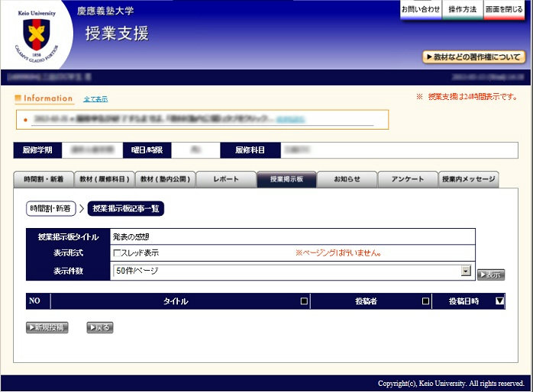
Task: Enable the スレッド表示 checkbox
Action: click(x=118, y=253)
